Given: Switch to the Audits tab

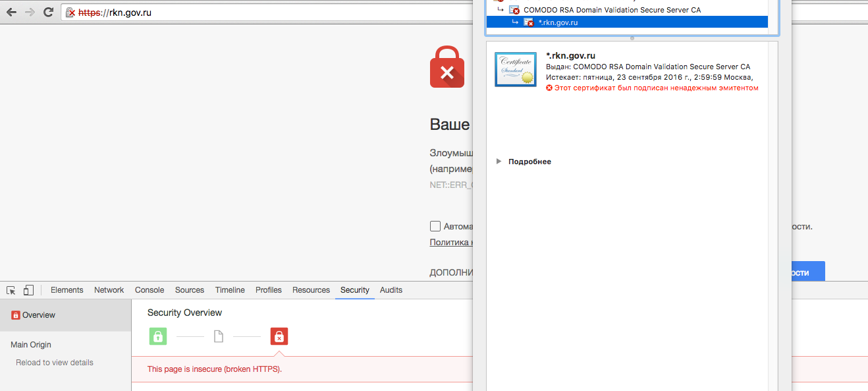Looking at the screenshot, I should pyautogui.click(x=391, y=290).
